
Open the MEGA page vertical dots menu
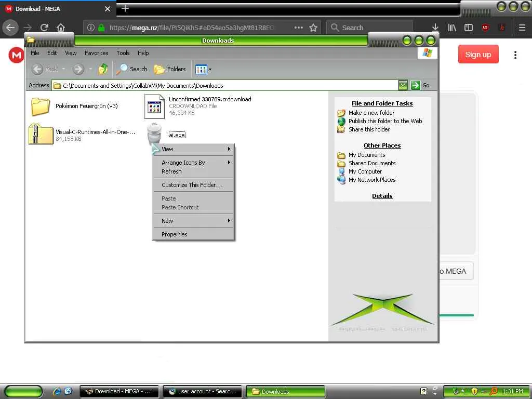pyautogui.click(x=515, y=55)
